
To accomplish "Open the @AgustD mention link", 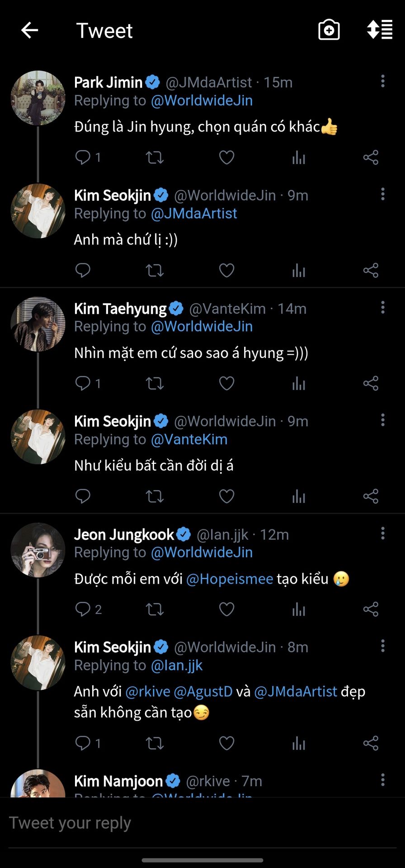I will (203, 691).
